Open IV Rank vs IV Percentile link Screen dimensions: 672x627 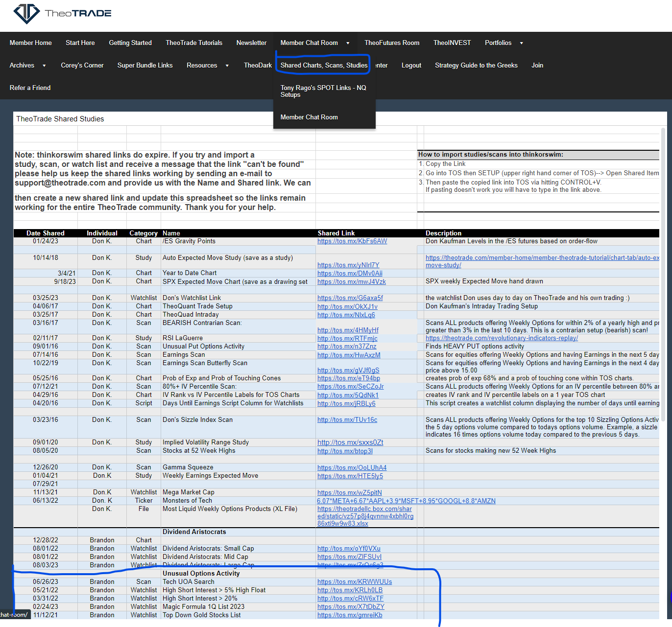point(348,395)
